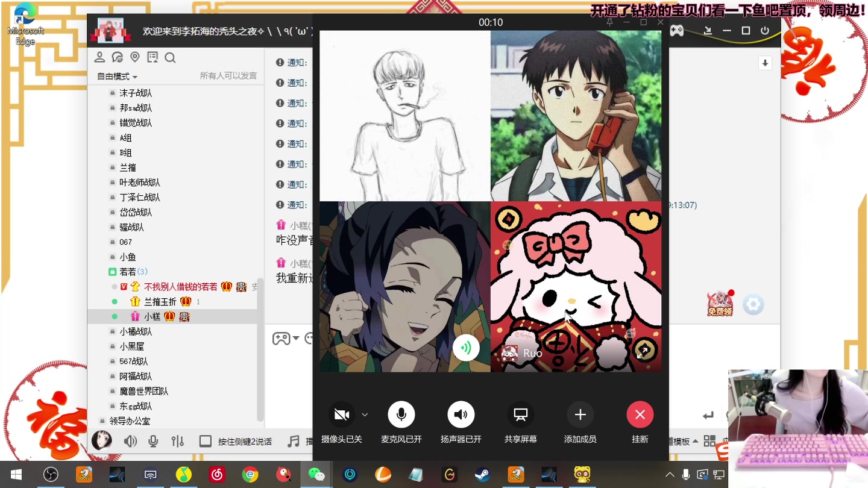Select the 叶老师战队 channel
The image size is (868, 488).
point(140,183)
